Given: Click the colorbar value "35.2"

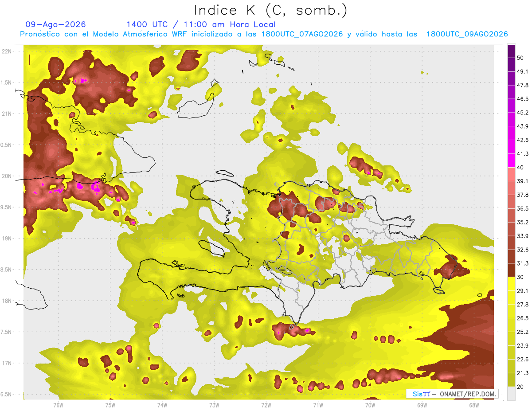Looking at the screenshot, I should (x=522, y=222).
